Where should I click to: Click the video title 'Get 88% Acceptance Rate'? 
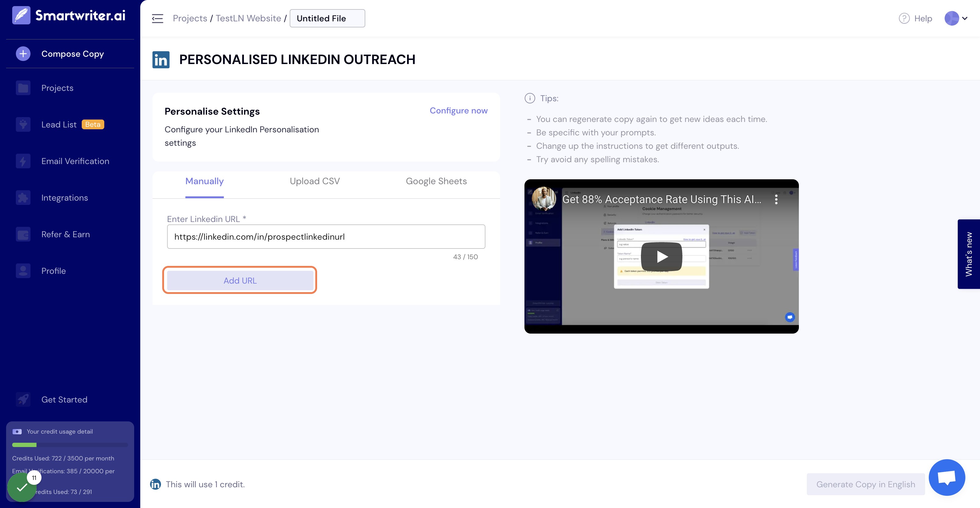click(x=662, y=199)
